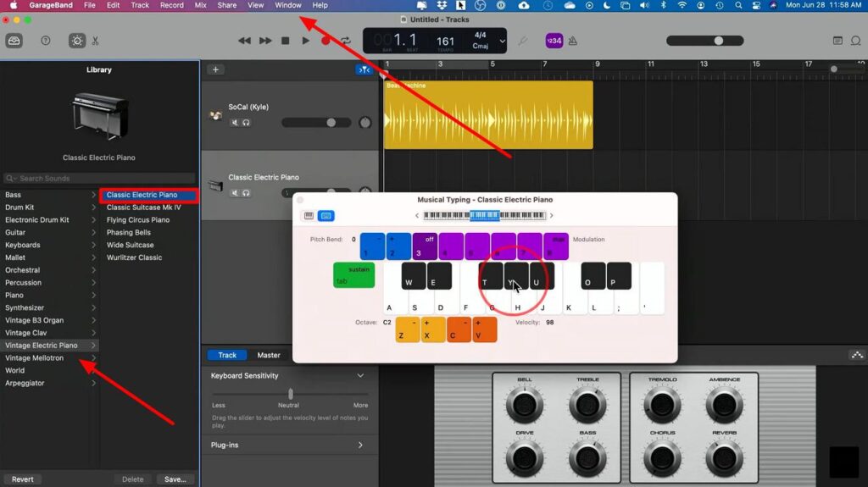Mute the SoCal (Kyle) track
The image size is (868, 487).
[235, 122]
